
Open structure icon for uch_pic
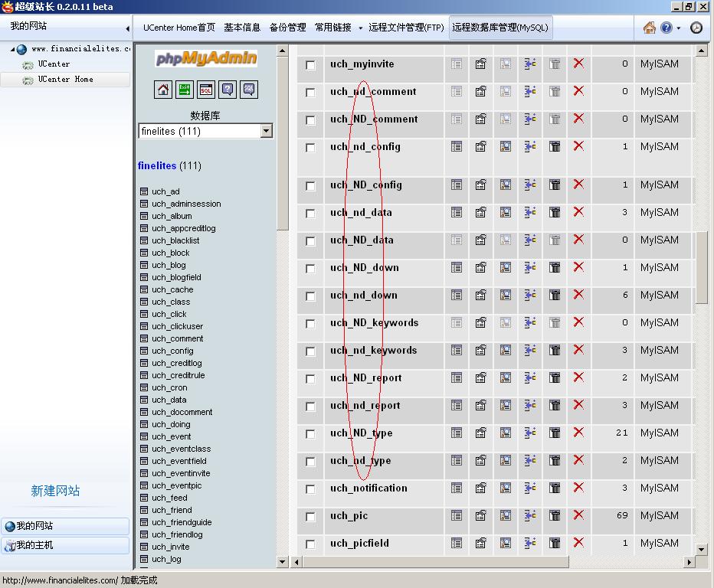click(x=480, y=515)
